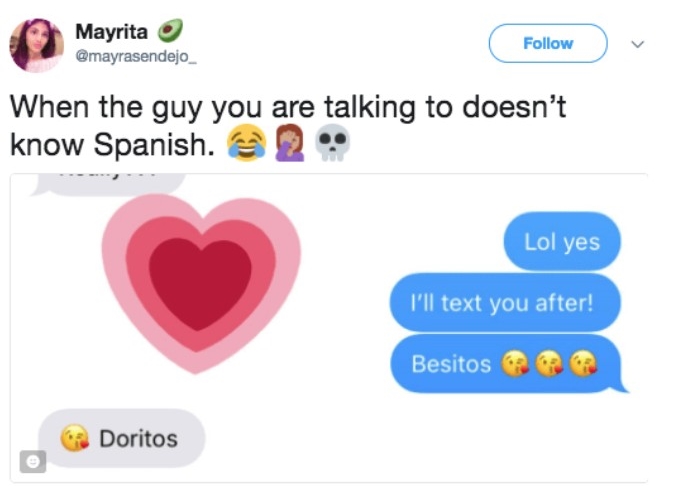This screenshot has height=492, width=676.
Task: Open the tweet options chevron dropdown
Action: click(637, 44)
